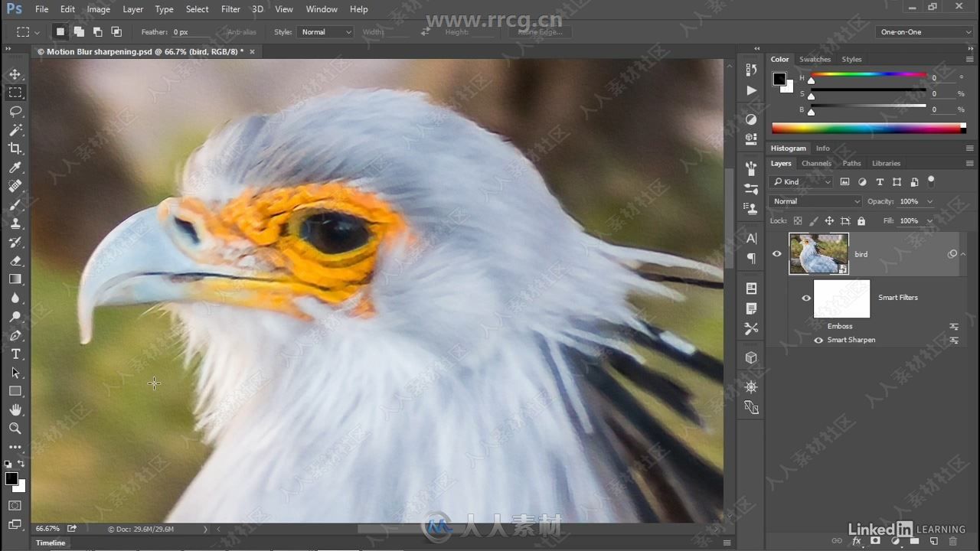Enable the hidden Emboss filter visibility
The height and width of the screenshot is (551, 980).
818,326
